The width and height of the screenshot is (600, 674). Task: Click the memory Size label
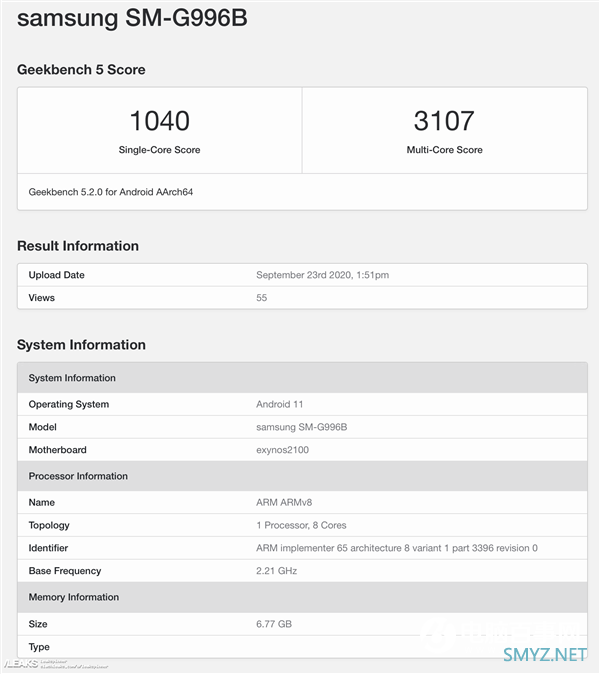(38, 624)
